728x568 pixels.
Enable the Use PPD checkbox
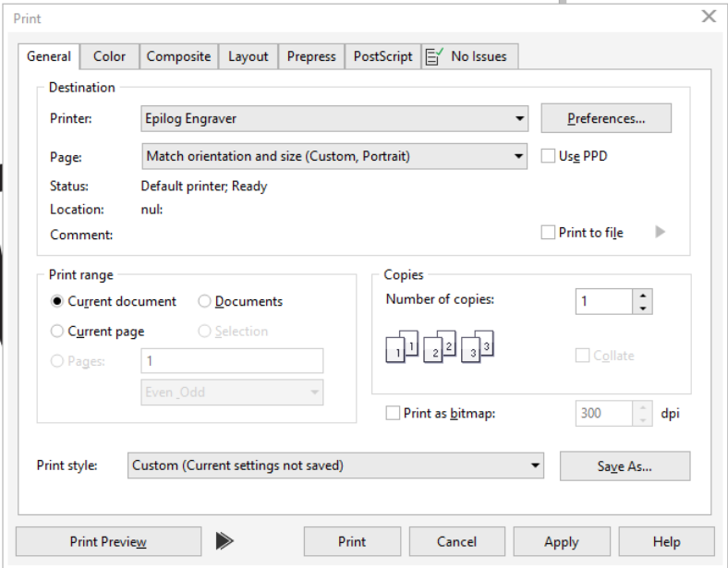click(x=548, y=156)
